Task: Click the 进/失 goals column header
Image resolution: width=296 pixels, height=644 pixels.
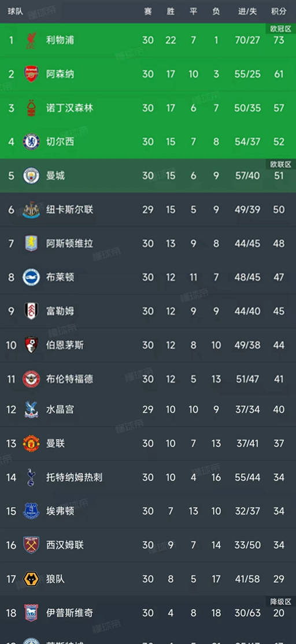Action: (247, 11)
